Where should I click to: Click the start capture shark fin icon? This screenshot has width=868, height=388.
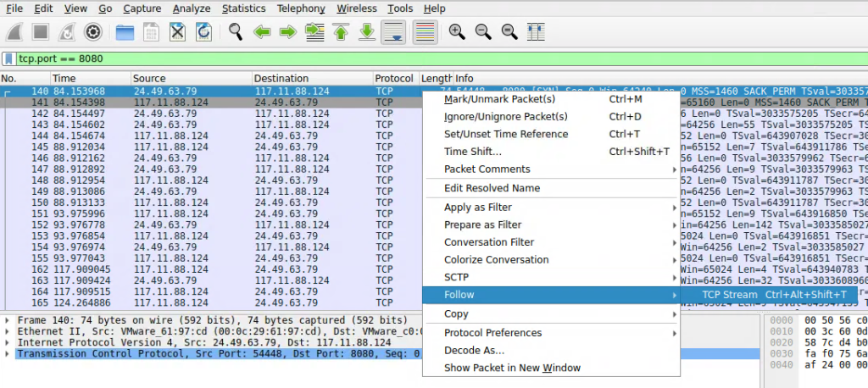click(14, 32)
